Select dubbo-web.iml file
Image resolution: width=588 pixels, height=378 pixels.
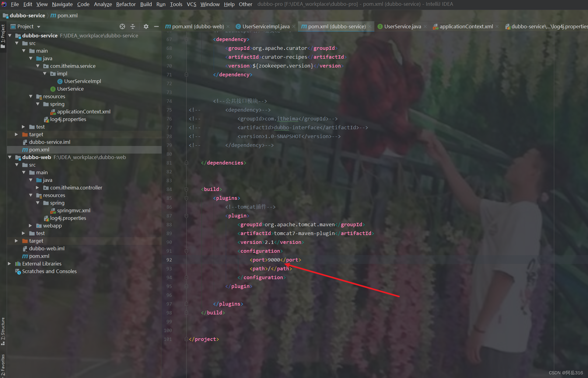coord(47,248)
